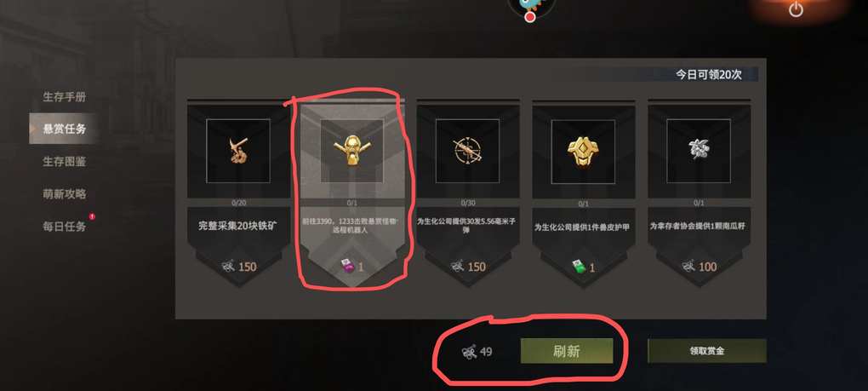This screenshot has width=868, height=391.
Task: Select the 完整采集20块铁矿 mission card text
Action: coord(238,226)
